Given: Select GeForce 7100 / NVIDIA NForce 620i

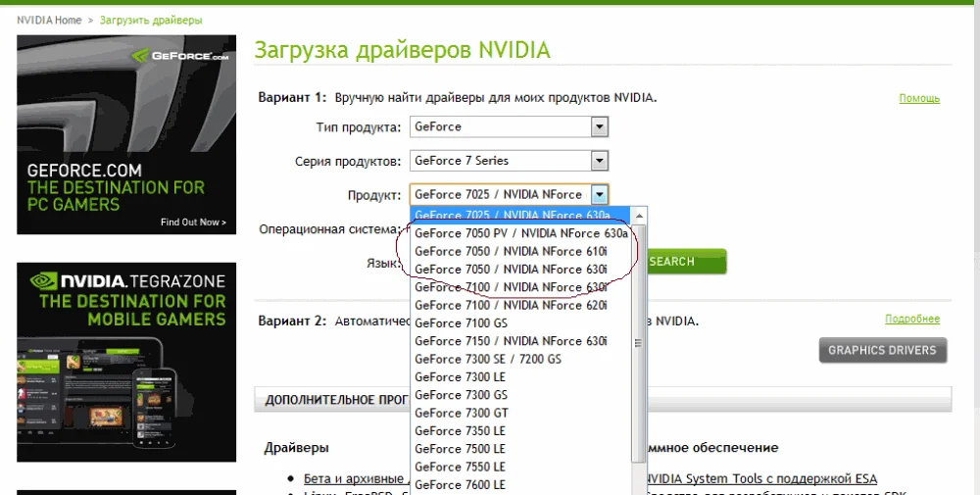Looking at the screenshot, I should [x=521, y=305].
